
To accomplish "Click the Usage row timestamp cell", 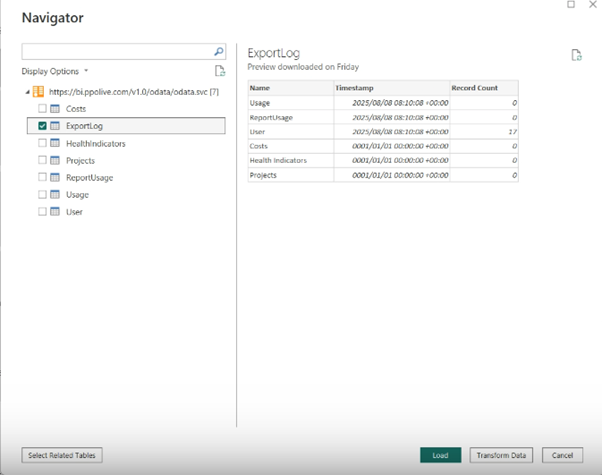I will click(x=392, y=103).
